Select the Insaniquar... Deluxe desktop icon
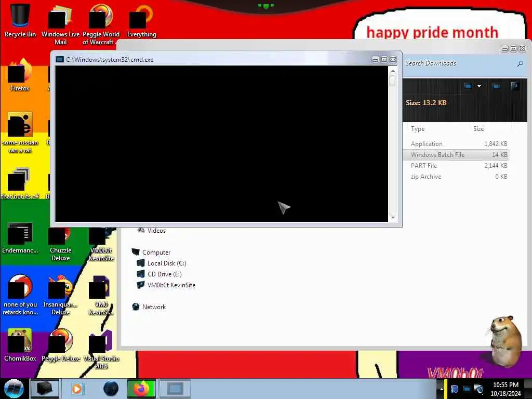532x399 pixels. point(60,295)
